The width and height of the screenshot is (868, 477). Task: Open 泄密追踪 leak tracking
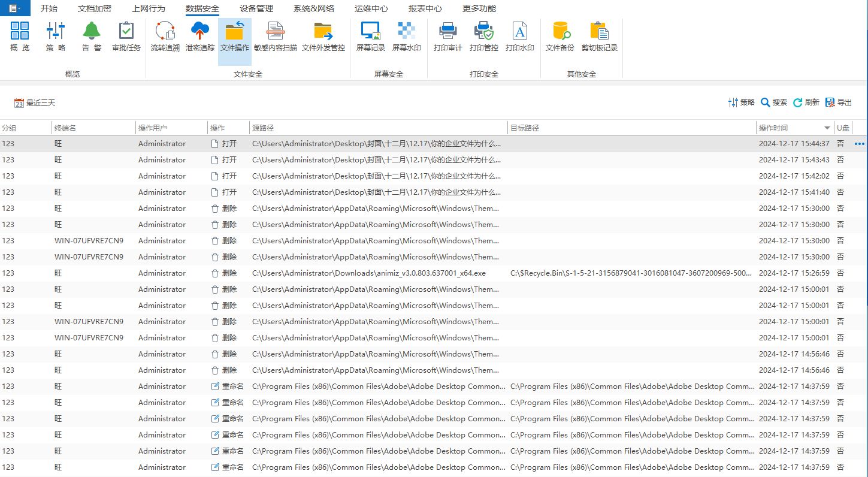pyautogui.click(x=199, y=36)
